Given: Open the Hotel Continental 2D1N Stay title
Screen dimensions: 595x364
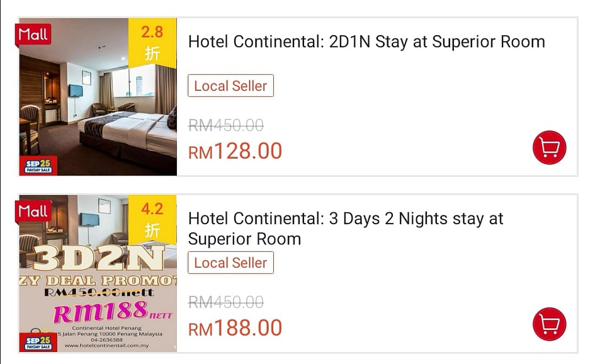Looking at the screenshot, I should click(366, 42).
